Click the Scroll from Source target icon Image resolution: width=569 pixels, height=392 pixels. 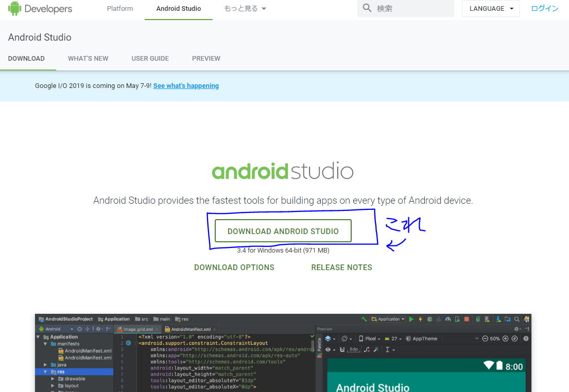point(79,329)
